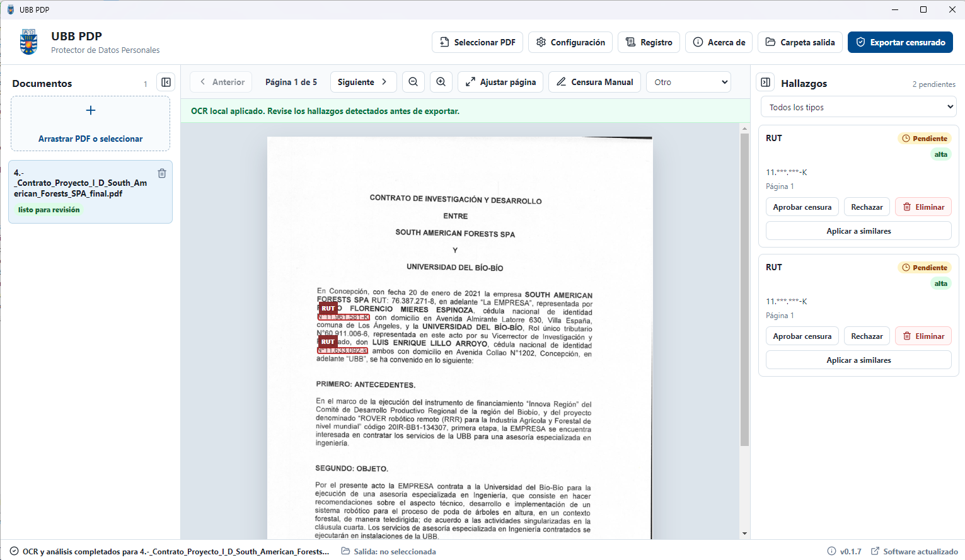The image size is (965, 560).
Task: Reject the second RUT finding
Action: coord(867,336)
